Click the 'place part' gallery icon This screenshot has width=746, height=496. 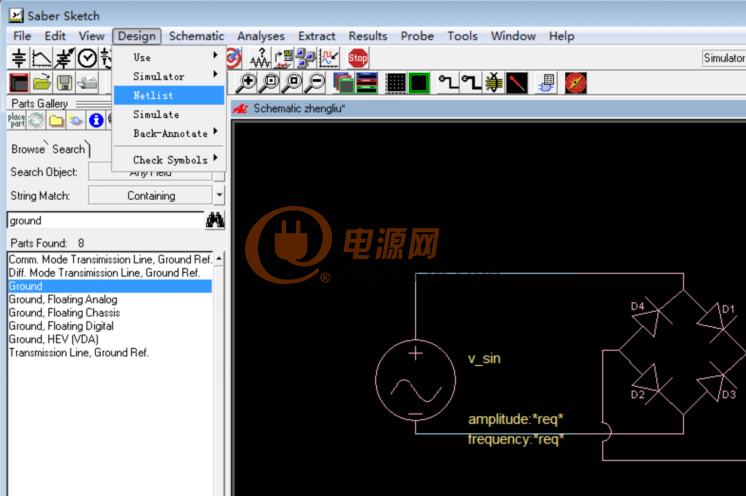pyautogui.click(x=17, y=120)
